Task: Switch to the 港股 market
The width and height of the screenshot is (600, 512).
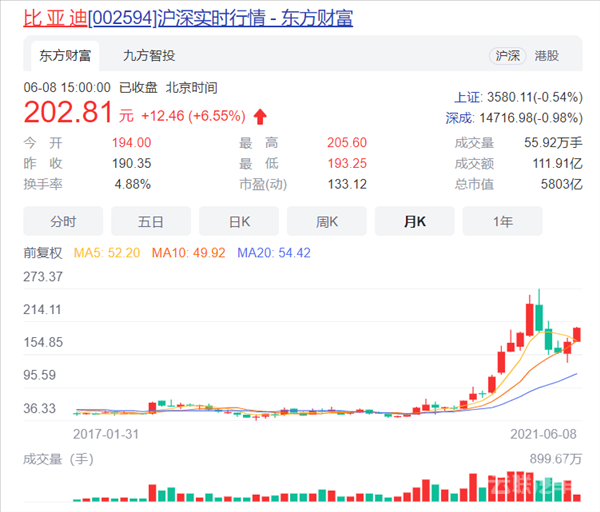Action: (x=547, y=56)
